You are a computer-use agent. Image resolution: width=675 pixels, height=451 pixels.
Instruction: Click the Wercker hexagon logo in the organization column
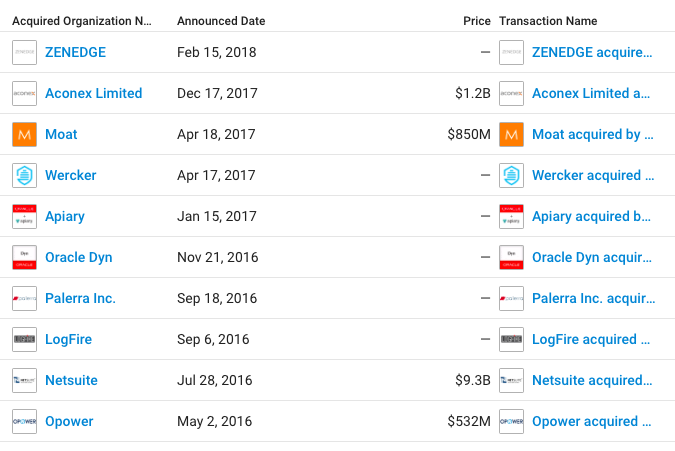(24, 175)
